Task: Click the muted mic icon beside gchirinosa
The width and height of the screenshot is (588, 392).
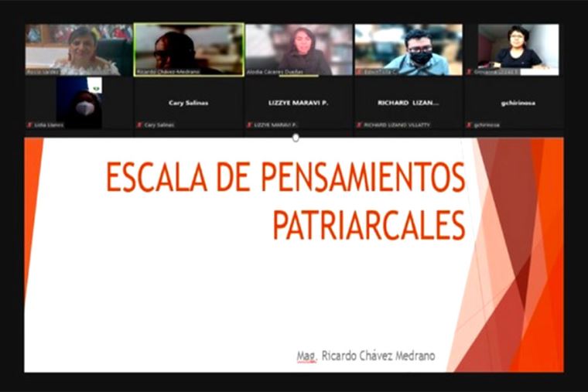Action: (x=469, y=124)
